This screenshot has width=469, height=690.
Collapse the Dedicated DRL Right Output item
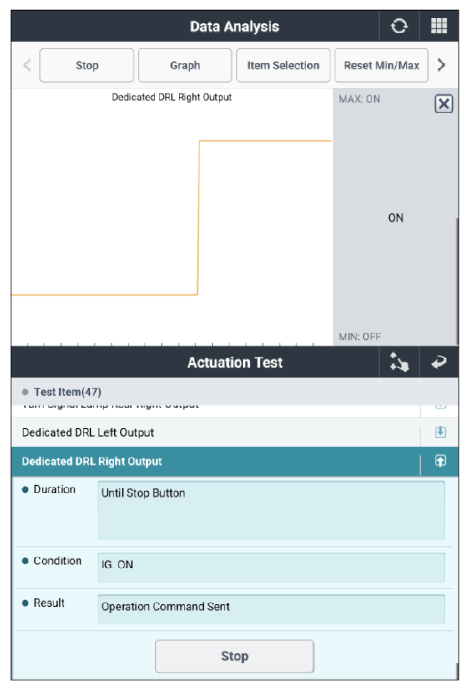(x=440, y=461)
